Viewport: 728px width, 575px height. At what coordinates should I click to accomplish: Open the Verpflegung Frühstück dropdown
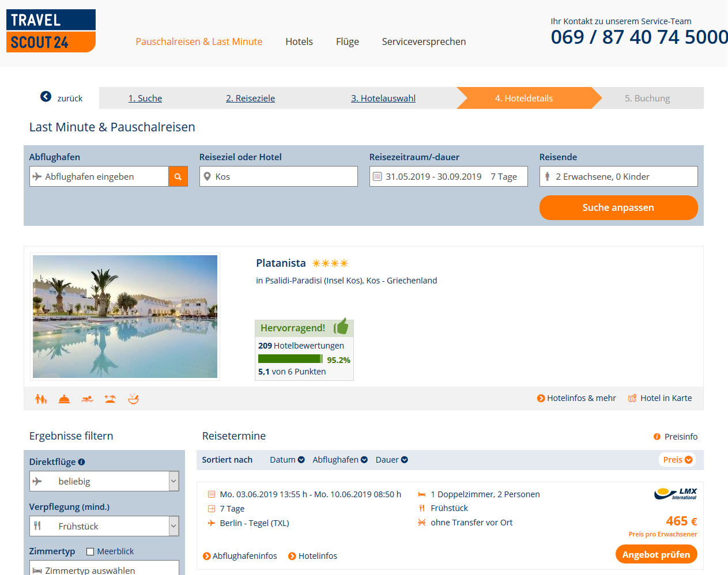[x=104, y=526]
